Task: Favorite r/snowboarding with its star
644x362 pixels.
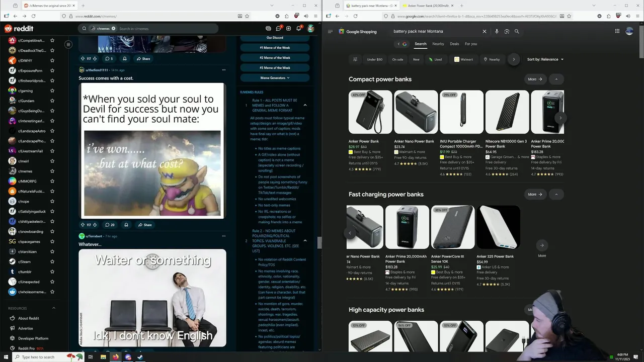Action: [x=52, y=231]
